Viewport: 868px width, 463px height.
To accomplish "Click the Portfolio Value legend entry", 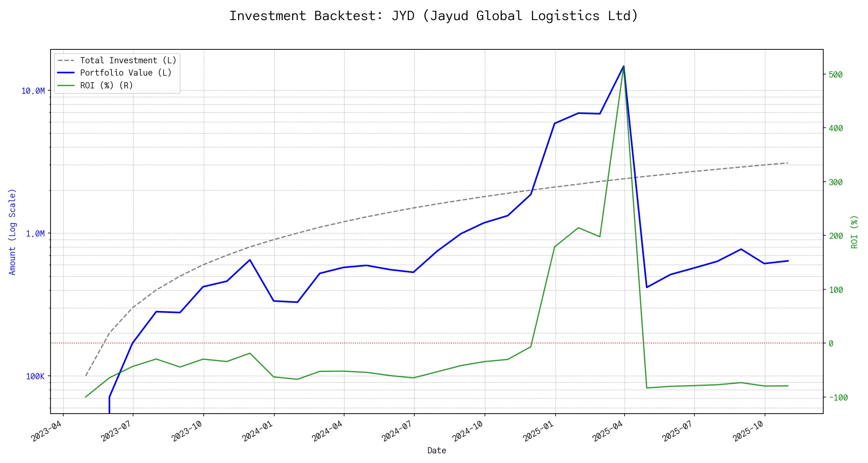I will pos(126,73).
